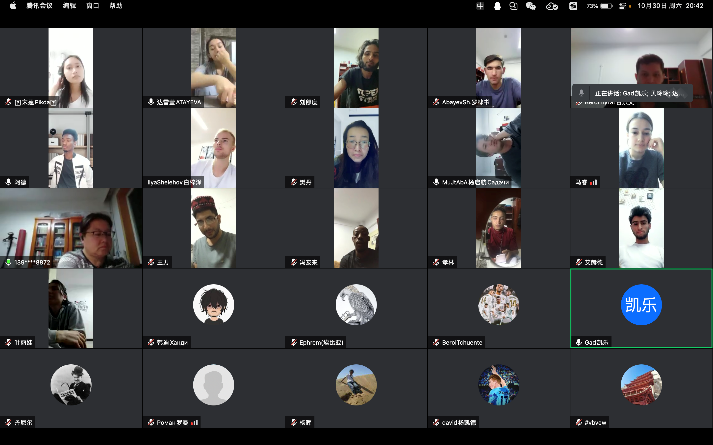Screen dimensions: 713x445
Task: Toggle the muted mic icon for Xanax
Action: point(150,342)
